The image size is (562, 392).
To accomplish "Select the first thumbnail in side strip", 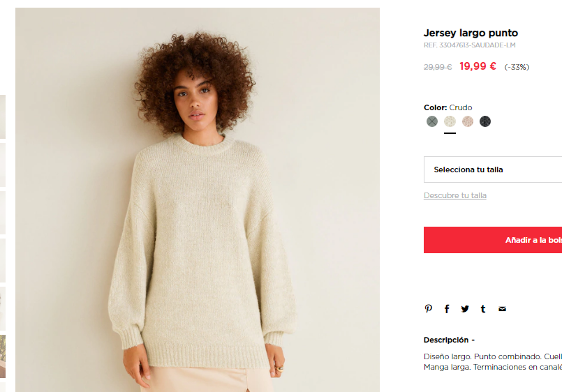I will [x=3, y=116].
